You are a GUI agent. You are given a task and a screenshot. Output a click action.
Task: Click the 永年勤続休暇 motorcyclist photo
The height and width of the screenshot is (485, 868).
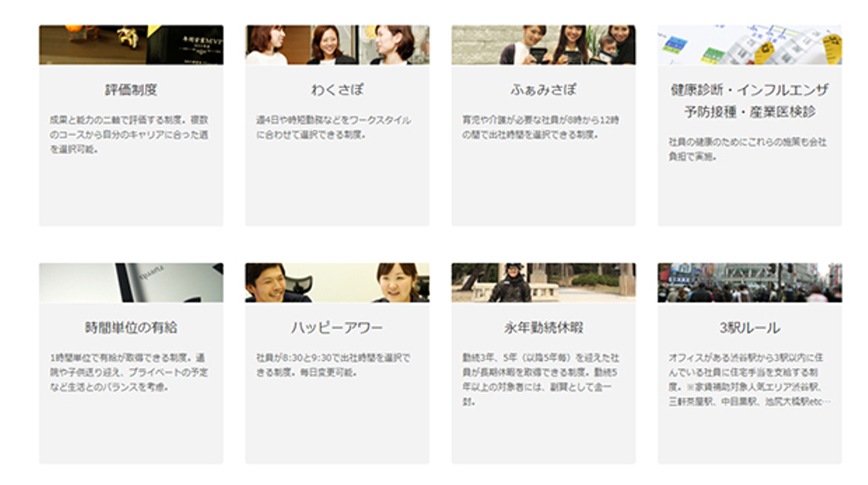click(x=543, y=282)
